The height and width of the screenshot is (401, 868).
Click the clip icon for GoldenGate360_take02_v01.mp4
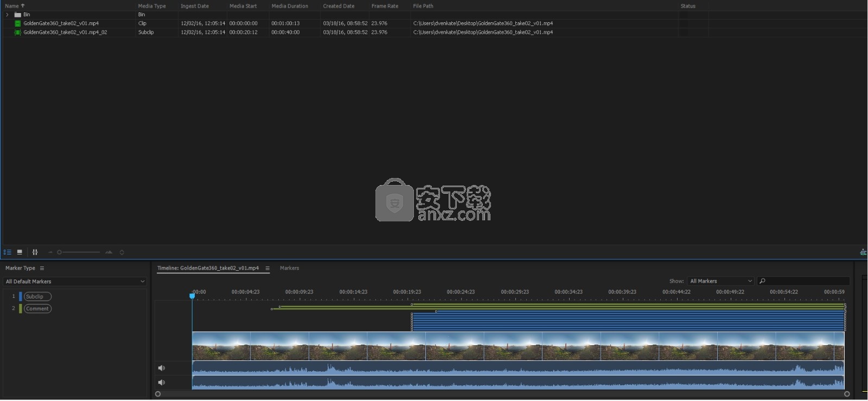[18, 23]
